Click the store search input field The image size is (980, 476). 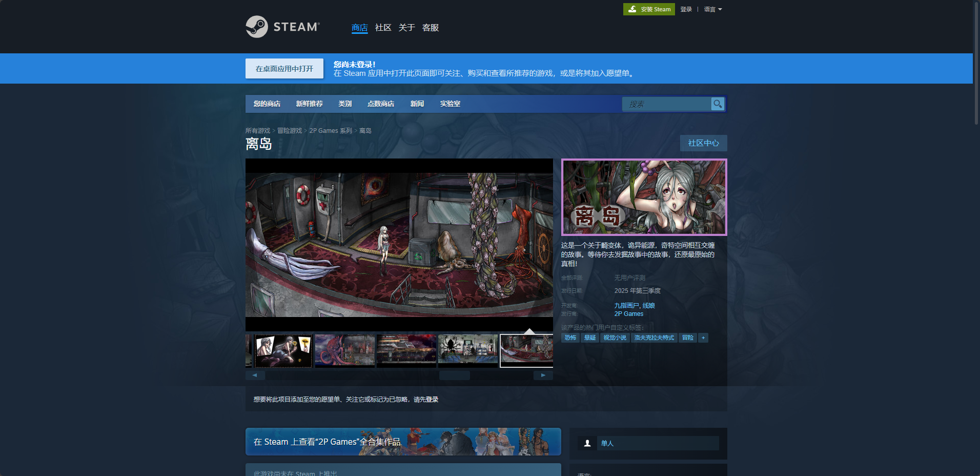pos(666,104)
